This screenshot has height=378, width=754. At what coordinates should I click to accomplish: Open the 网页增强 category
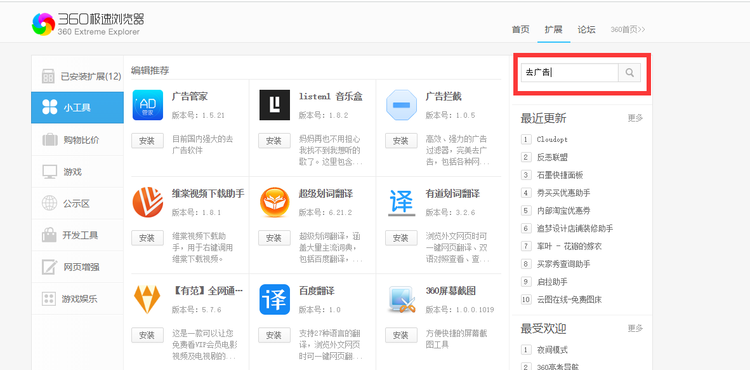click(77, 267)
